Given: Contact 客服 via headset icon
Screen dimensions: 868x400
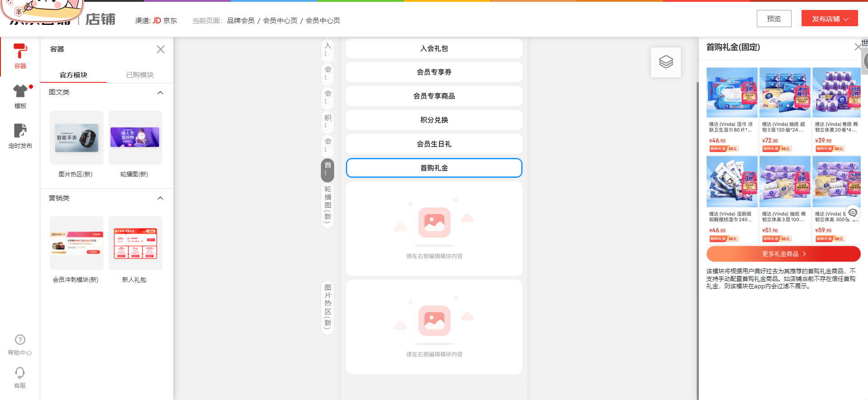Looking at the screenshot, I should 20,373.
